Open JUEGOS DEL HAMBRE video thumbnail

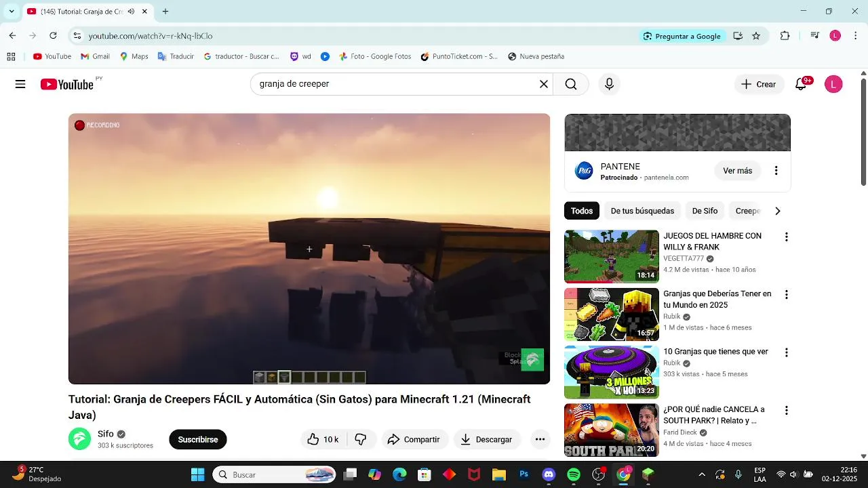(x=612, y=256)
